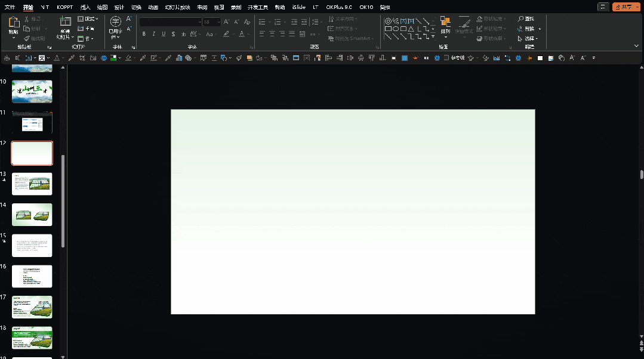The height and width of the screenshot is (359, 644).
Task: Open the OKPlus 9.C tab
Action: [339, 7]
